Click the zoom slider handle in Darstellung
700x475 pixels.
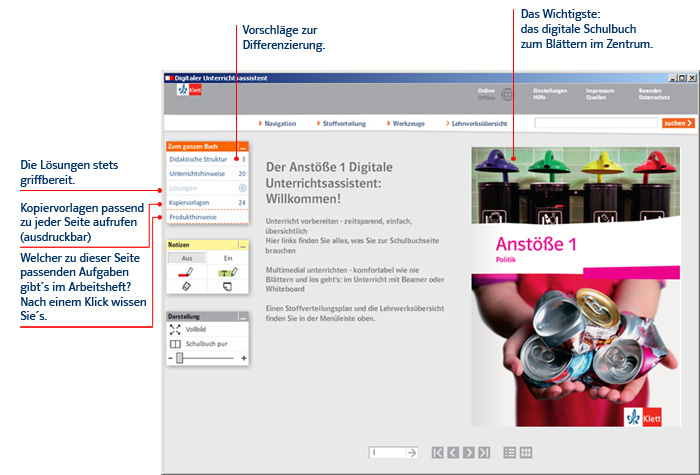tap(179, 358)
